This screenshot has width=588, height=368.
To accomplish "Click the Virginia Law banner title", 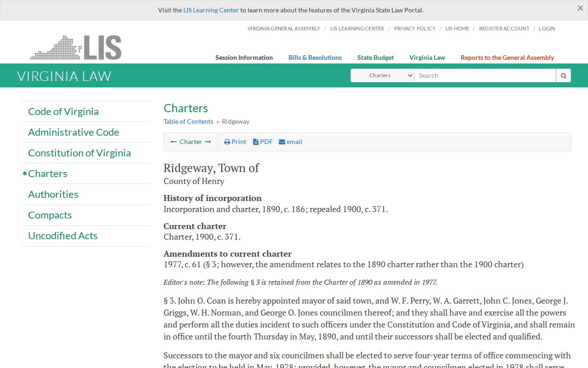I will pos(64,76).
